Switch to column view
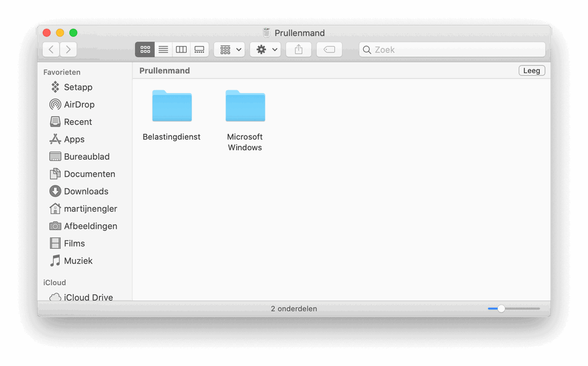Viewport: 588px width, 366px height. point(181,50)
